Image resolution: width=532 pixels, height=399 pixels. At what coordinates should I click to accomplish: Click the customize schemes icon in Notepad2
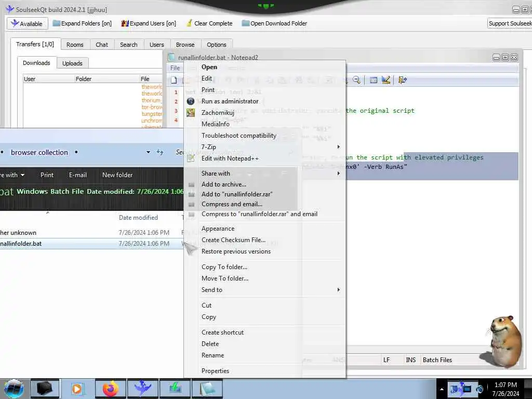pos(386,80)
